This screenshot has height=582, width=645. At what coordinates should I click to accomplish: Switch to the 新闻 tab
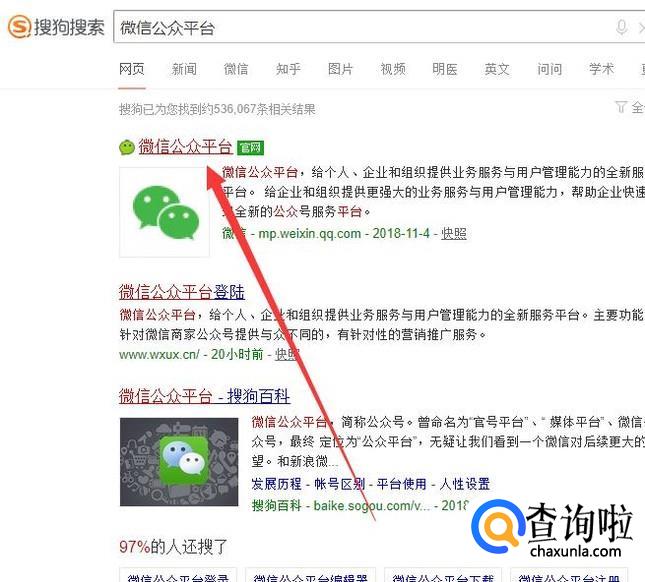184,69
